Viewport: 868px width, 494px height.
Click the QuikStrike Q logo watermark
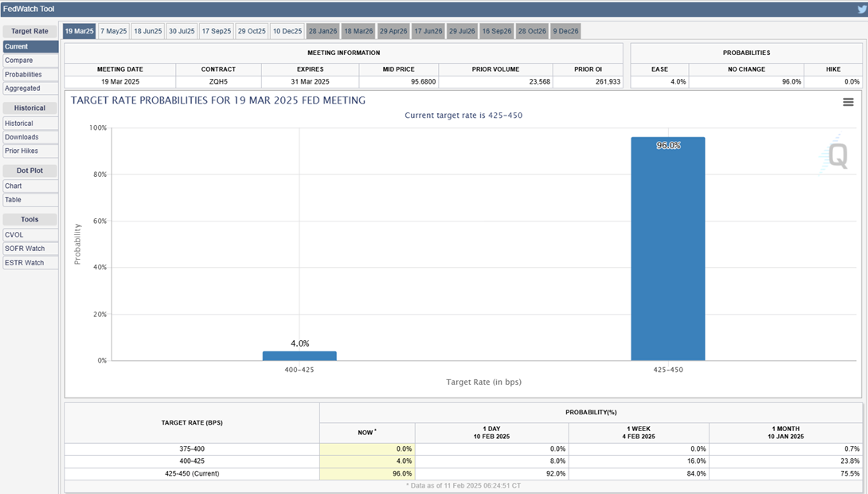click(837, 156)
